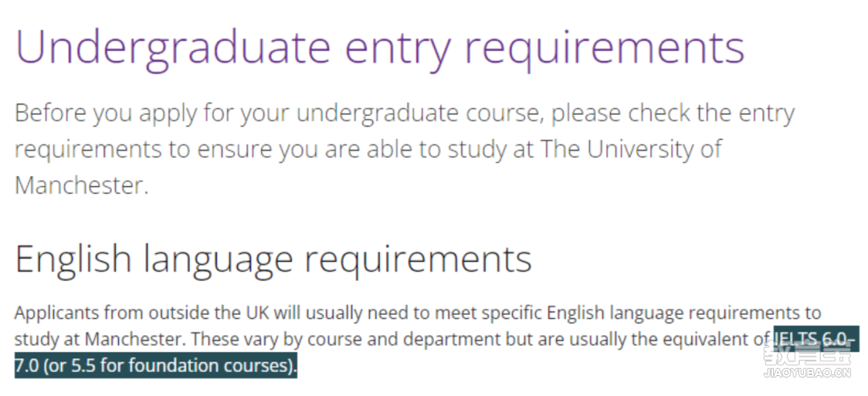The image size is (868, 396).
Task: Click the word 'English' in the subheading
Action: (x=73, y=257)
